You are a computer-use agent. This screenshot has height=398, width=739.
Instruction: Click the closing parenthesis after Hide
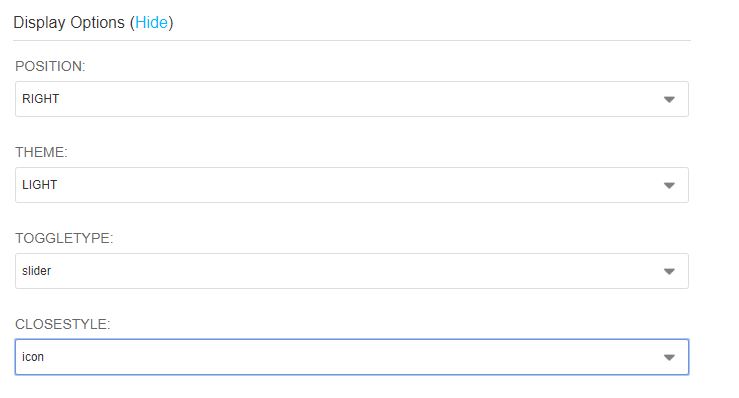171,23
